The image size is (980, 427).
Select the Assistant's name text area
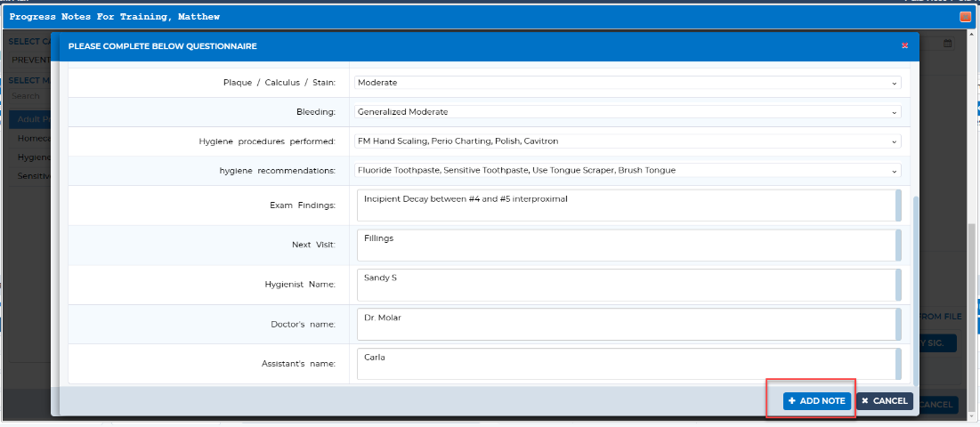click(629, 364)
